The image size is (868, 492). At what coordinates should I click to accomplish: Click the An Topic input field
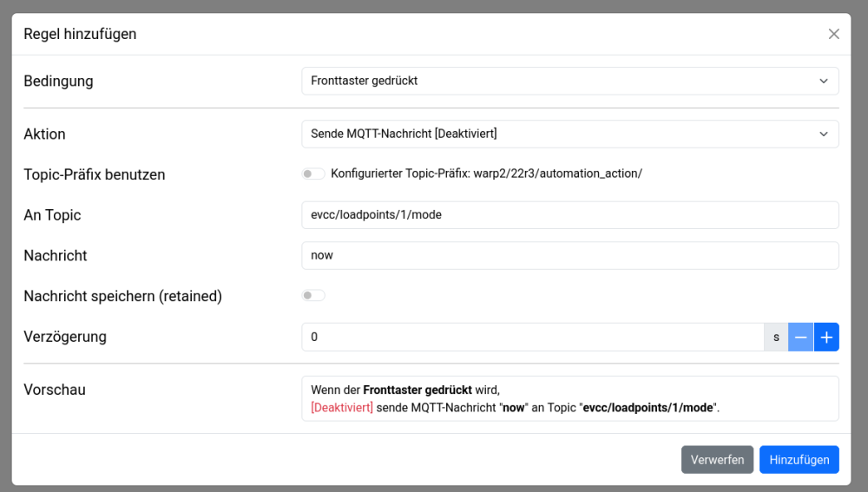click(x=570, y=214)
